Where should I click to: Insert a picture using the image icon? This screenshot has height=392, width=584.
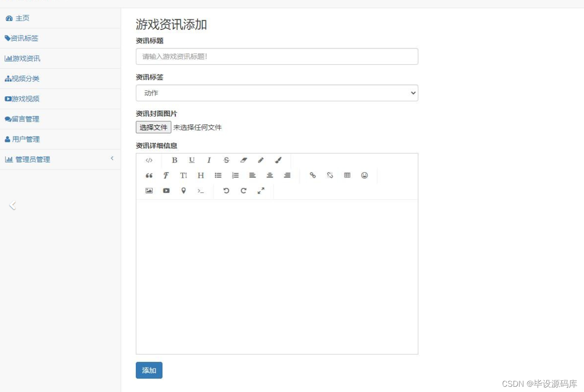click(x=149, y=191)
